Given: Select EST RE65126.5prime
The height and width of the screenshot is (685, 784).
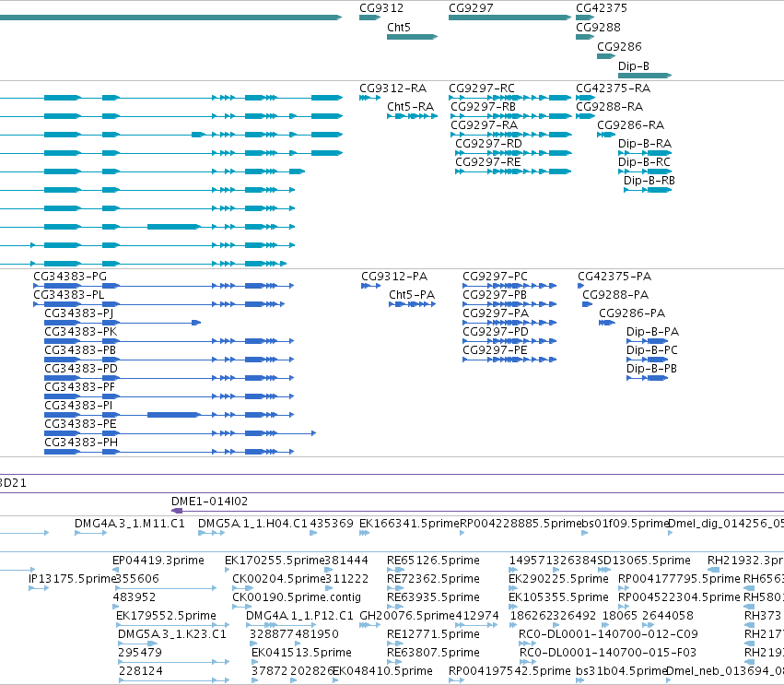Looking at the screenshot, I should 433,561.
